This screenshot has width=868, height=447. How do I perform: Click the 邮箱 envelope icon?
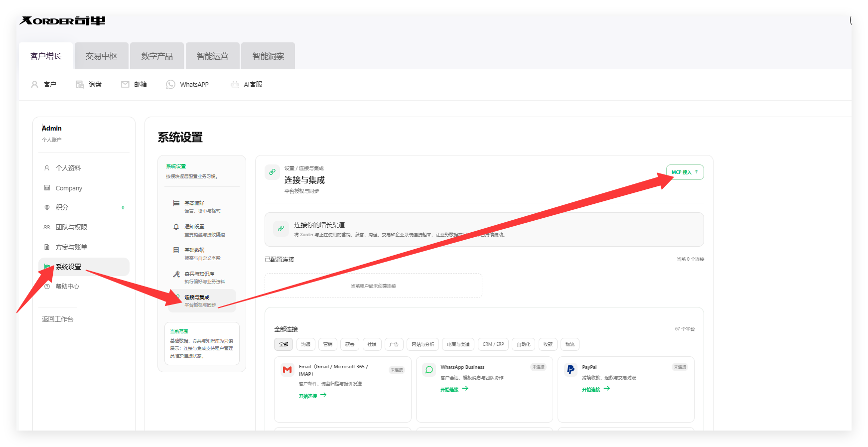tap(125, 84)
